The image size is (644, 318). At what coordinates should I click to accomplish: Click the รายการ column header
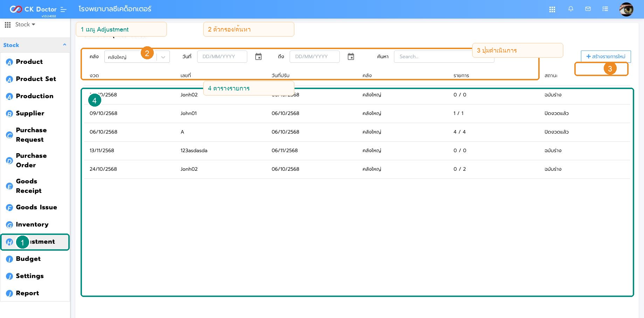(461, 75)
